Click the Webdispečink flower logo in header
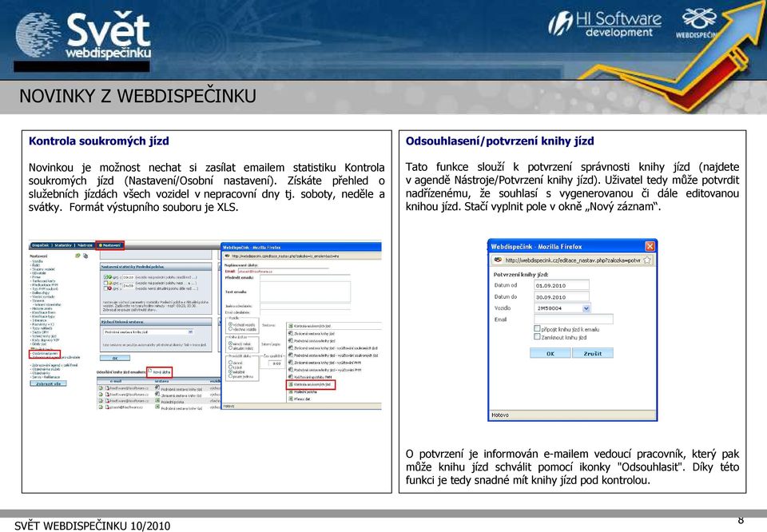The height and width of the screenshot is (532, 767). (698, 22)
